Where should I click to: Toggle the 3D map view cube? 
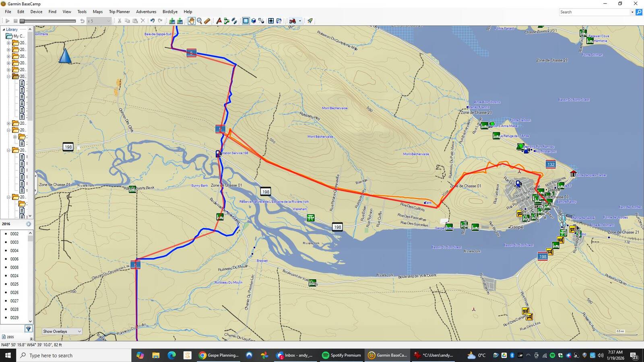[254, 21]
